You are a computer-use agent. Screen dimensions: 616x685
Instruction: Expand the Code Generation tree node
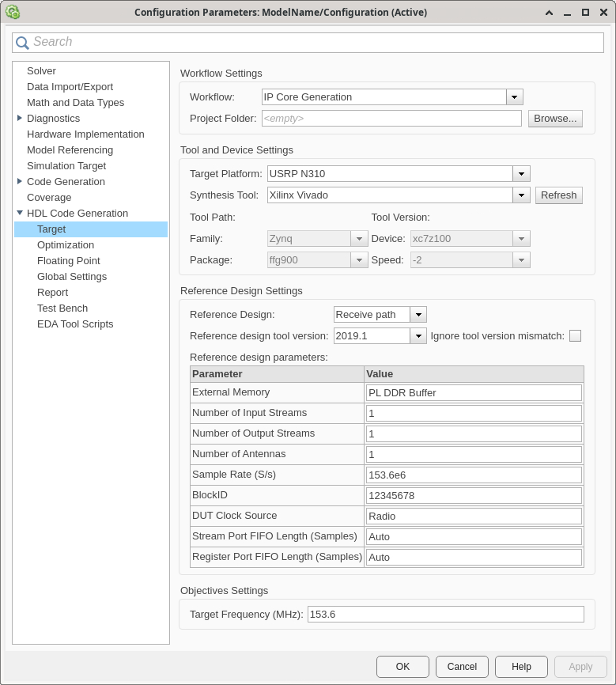20,182
